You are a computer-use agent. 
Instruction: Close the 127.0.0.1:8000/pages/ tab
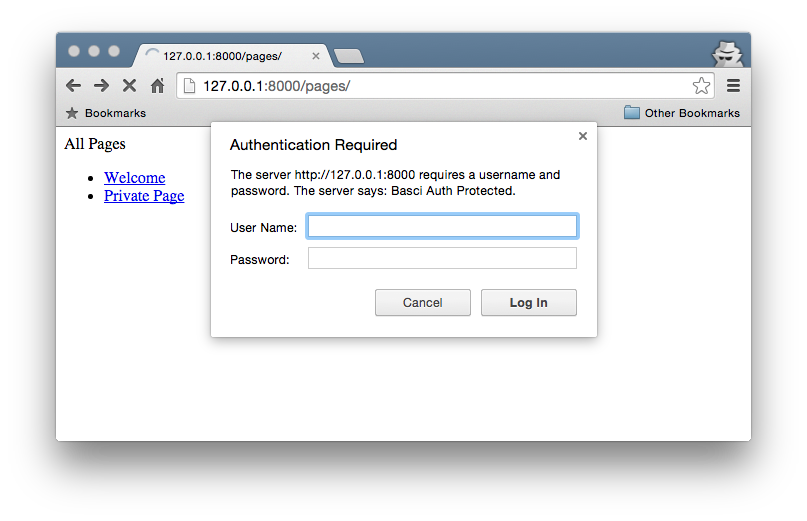click(x=316, y=56)
